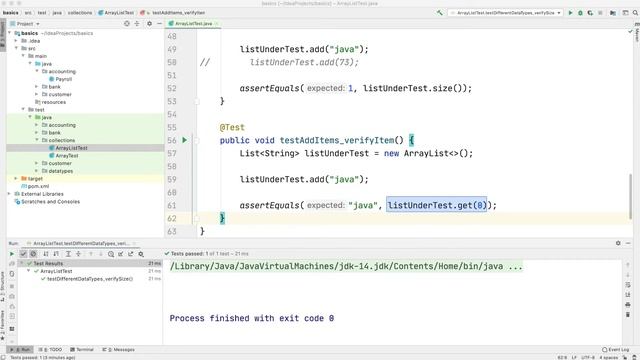Toggle show ignored tests in Run panel
Screen dimensions: 640x360
point(33,254)
